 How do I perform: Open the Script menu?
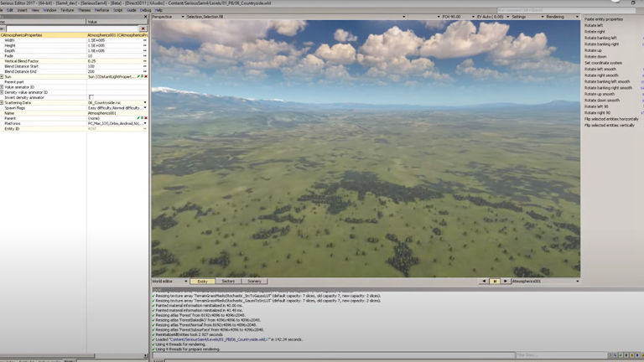[118, 10]
